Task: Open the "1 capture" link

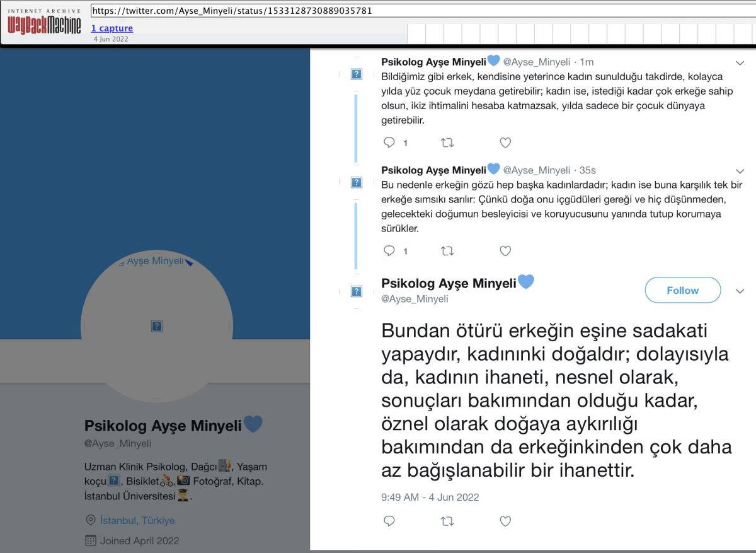Action: pyautogui.click(x=112, y=28)
